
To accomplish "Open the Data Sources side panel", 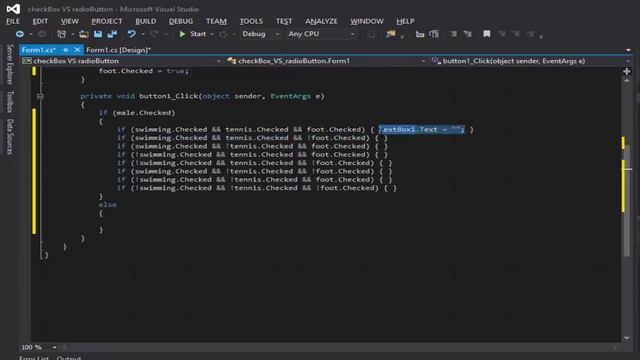I will (x=10, y=137).
